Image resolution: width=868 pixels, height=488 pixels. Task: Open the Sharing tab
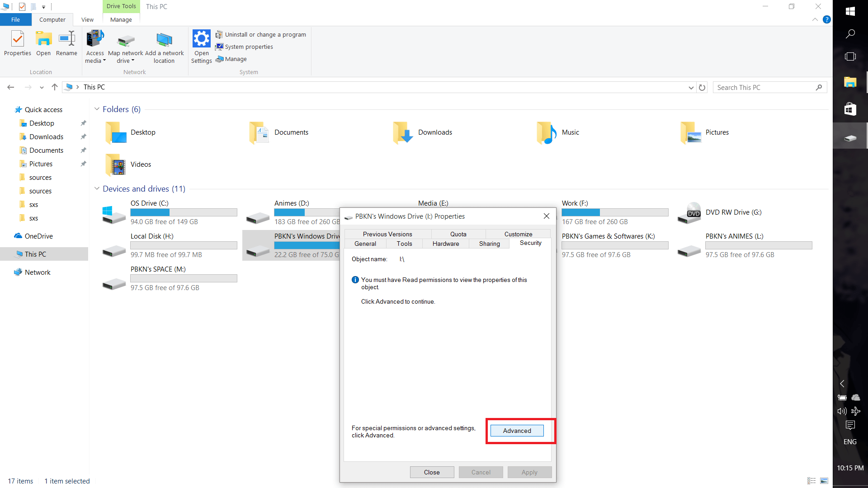(x=489, y=244)
